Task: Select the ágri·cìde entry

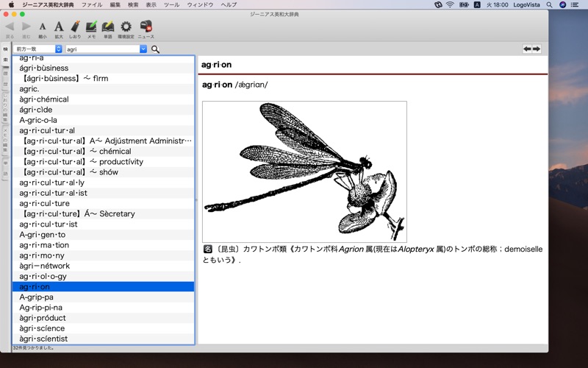Action: point(103,110)
